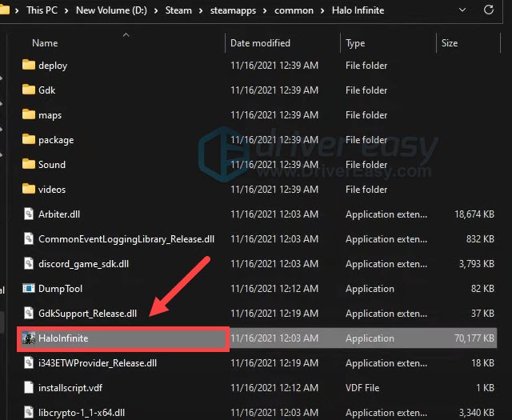Click the discord_game_sdk.dll file icon
512x420 pixels.
(x=29, y=263)
